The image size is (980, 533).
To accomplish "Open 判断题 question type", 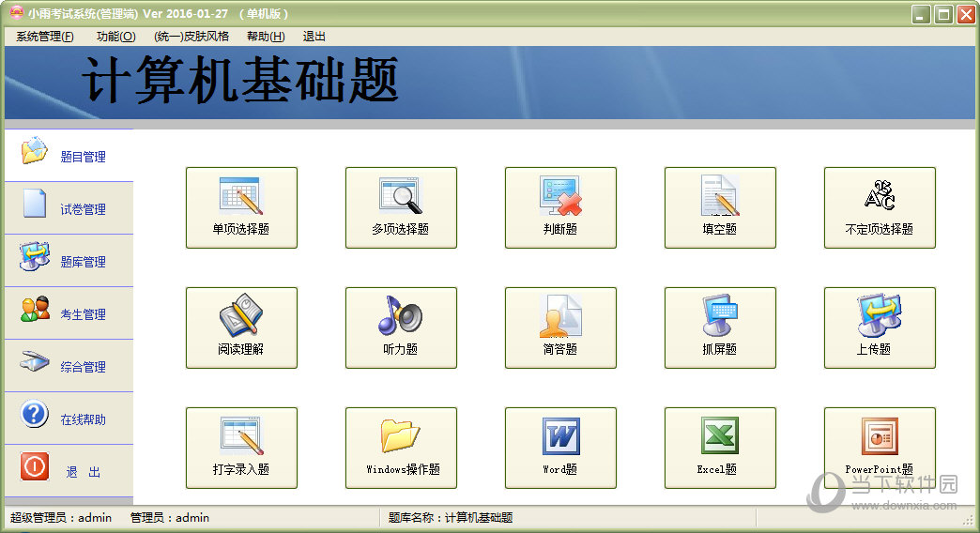I will click(560, 207).
